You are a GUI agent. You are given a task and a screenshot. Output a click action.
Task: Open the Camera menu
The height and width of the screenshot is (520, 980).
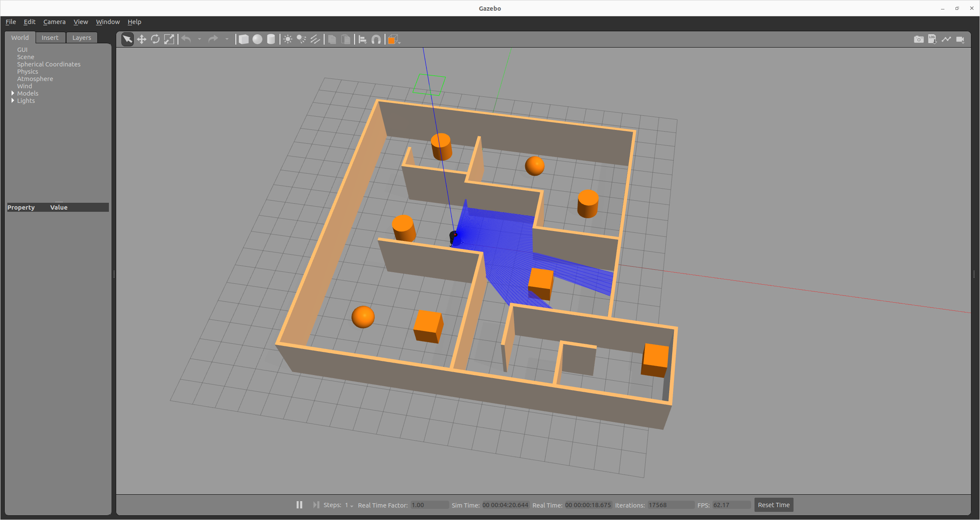54,22
